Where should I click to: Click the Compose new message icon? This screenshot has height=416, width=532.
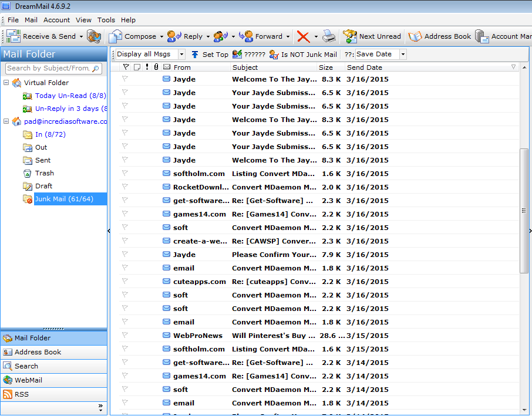point(115,36)
